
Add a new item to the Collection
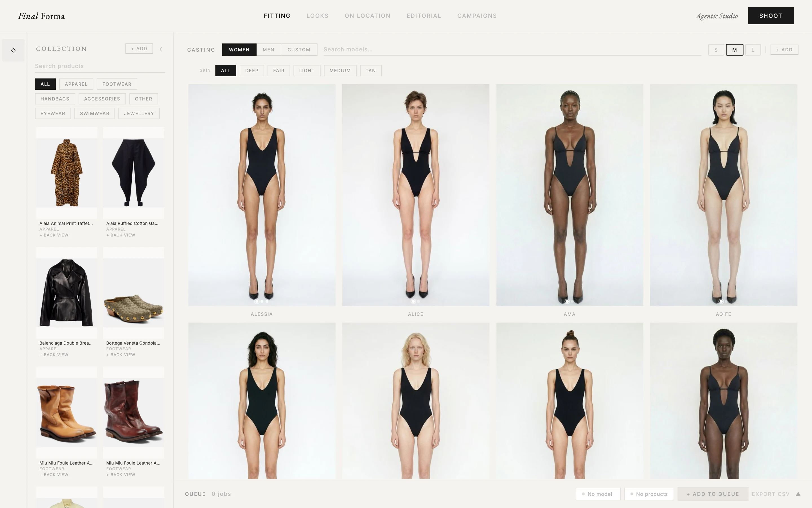click(x=139, y=49)
